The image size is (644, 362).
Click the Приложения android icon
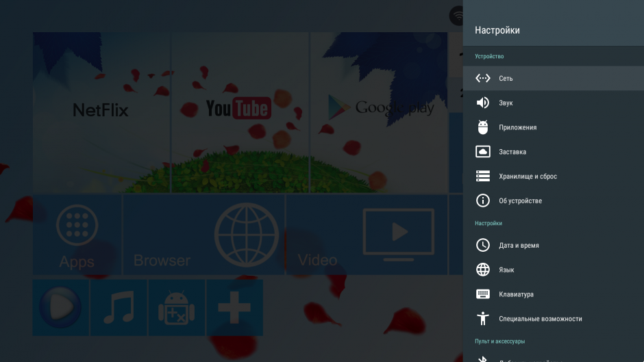tap(482, 127)
